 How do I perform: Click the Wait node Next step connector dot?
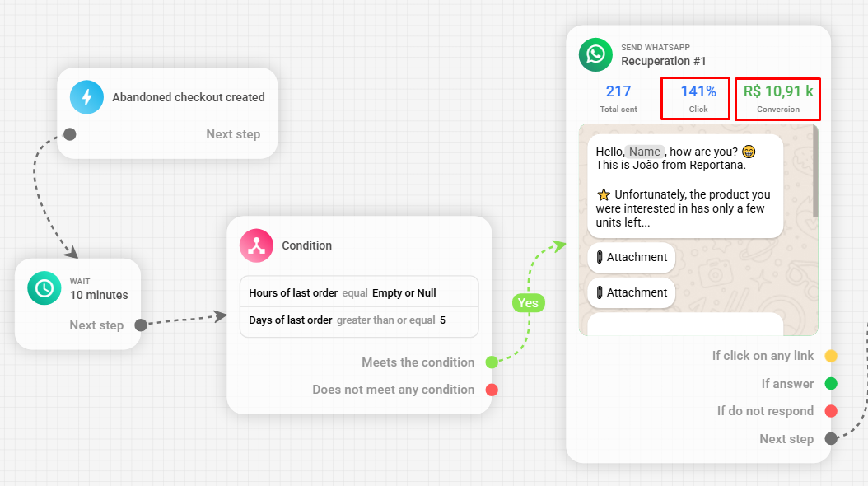pos(141,325)
